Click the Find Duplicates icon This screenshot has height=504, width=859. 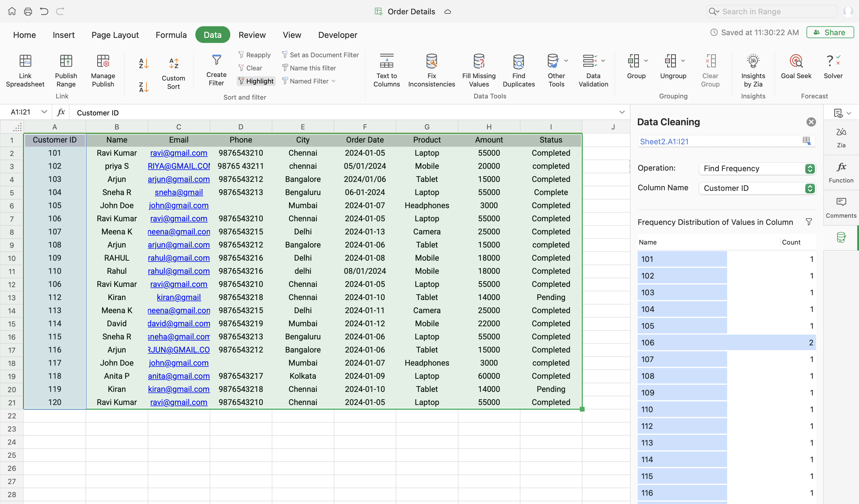[x=518, y=62]
